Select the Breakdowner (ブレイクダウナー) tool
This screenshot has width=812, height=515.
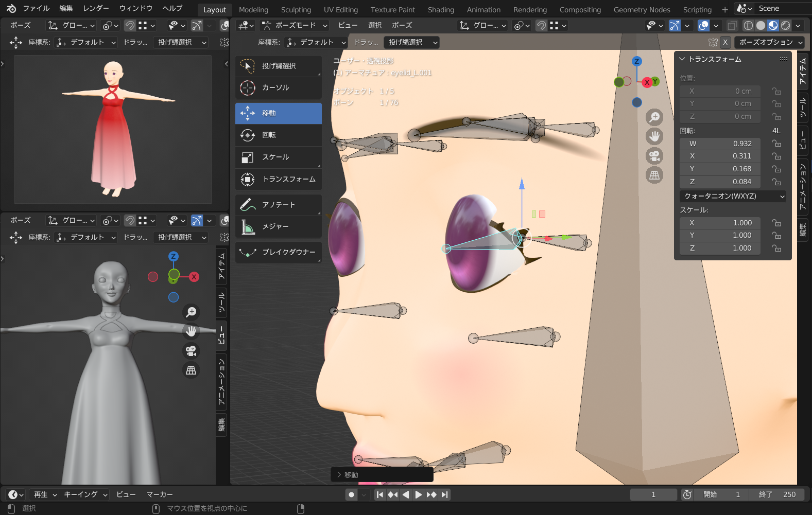(x=278, y=253)
